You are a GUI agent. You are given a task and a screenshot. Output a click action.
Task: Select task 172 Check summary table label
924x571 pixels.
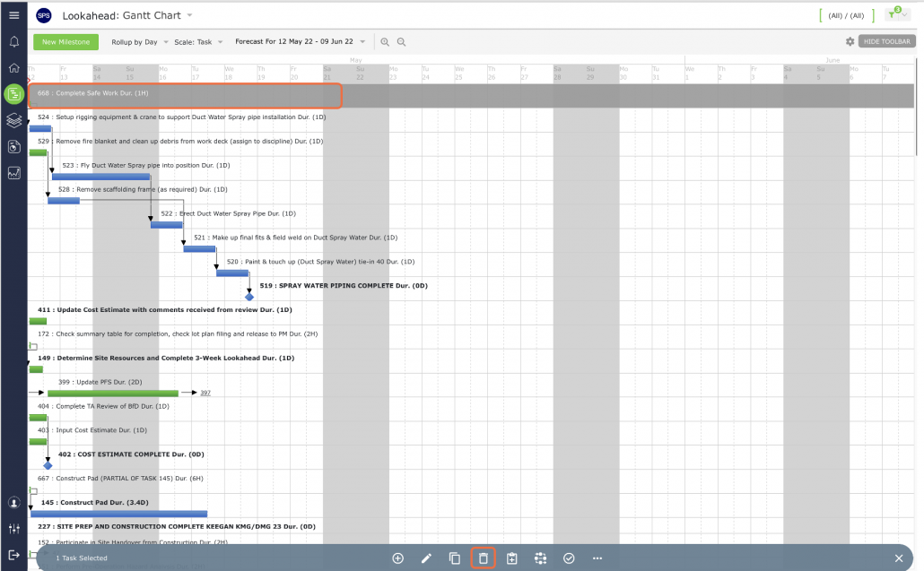pos(178,333)
